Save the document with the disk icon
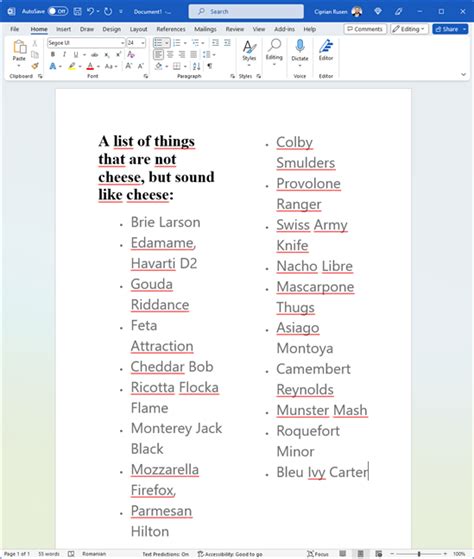Viewport: 474px width, 559px height. (x=77, y=11)
